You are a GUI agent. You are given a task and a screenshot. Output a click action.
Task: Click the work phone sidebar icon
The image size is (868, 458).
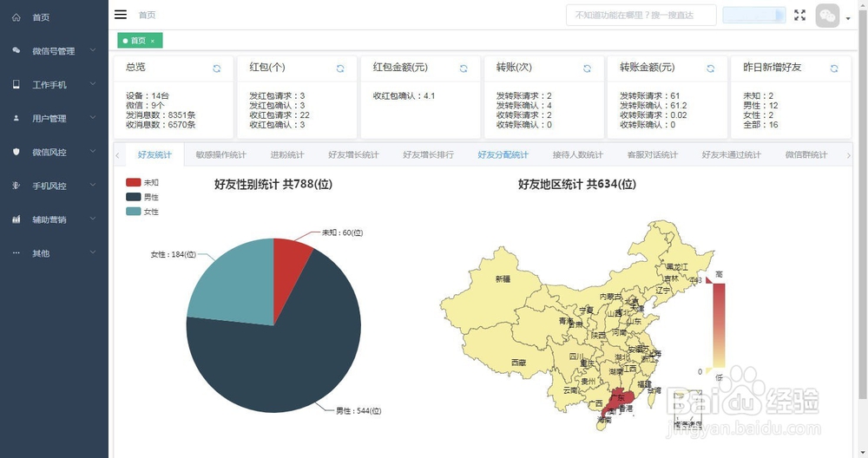point(16,84)
